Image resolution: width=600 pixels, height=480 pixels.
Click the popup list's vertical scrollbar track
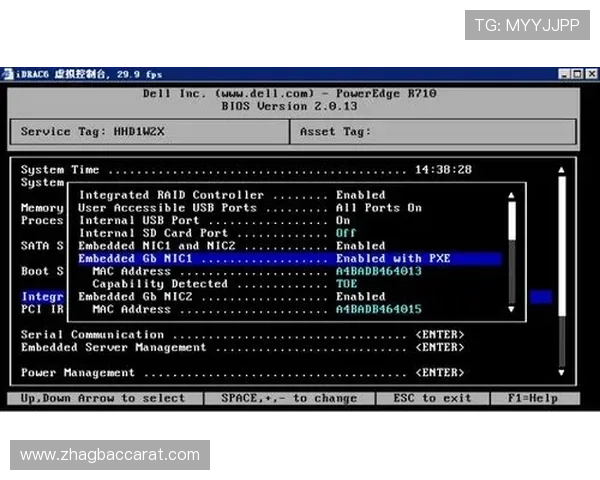click(x=513, y=270)
